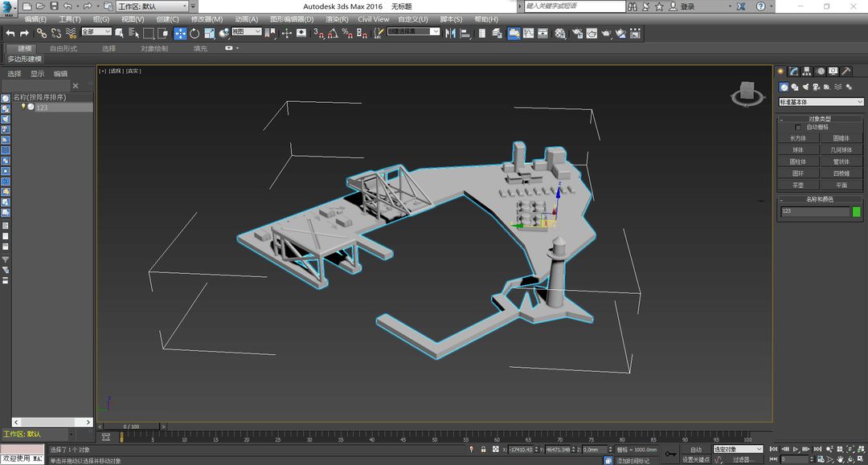Open the 标准基本体 category dropdown
The image size is (868, 465).
pyautogui.click(x=821, y=102)
